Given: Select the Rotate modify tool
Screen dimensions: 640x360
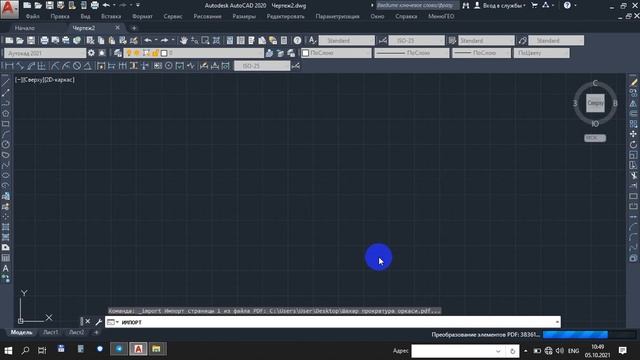Looking at the screenshot, I should pos(633,144).
